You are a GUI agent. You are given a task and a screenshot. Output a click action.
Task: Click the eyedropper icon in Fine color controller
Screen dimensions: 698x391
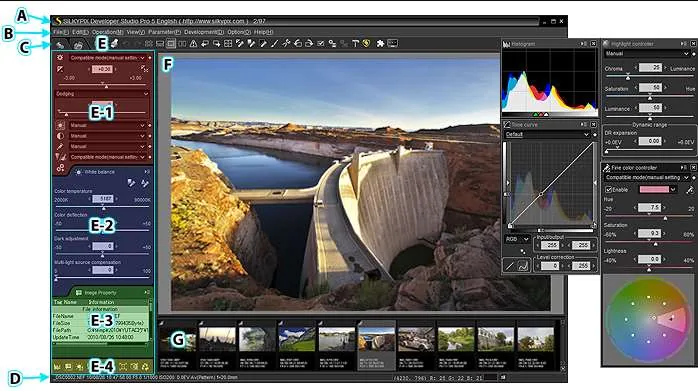pyautogui.click(x=690, y=190)
